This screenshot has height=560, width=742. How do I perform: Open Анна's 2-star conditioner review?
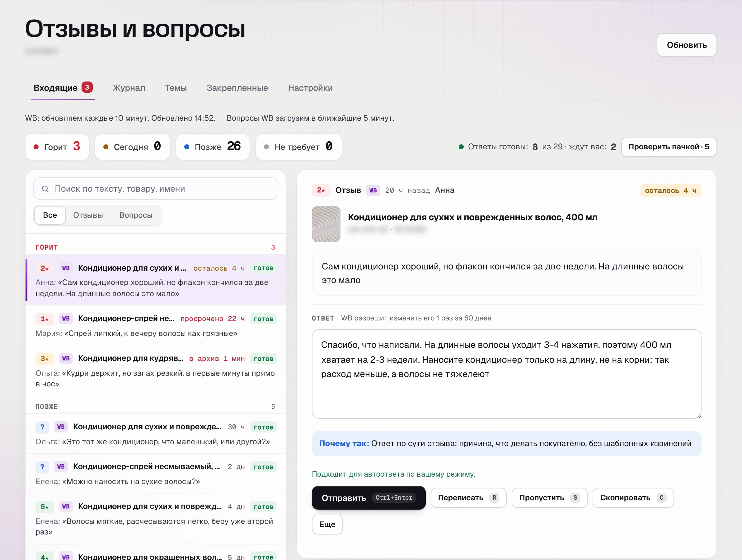(156, 280)
